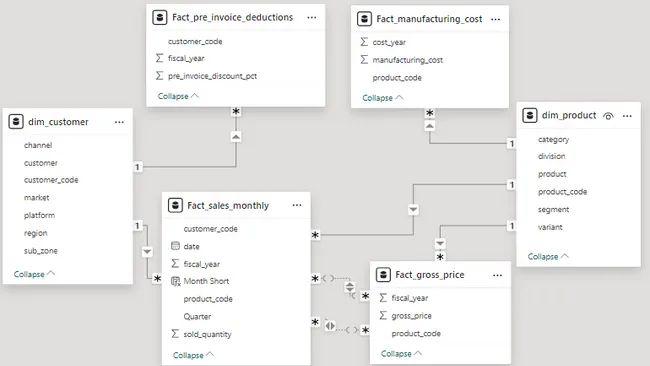The image size is (650, 366).
Task: Select region field in dim_customer
Action: click(x=36, y=233)
